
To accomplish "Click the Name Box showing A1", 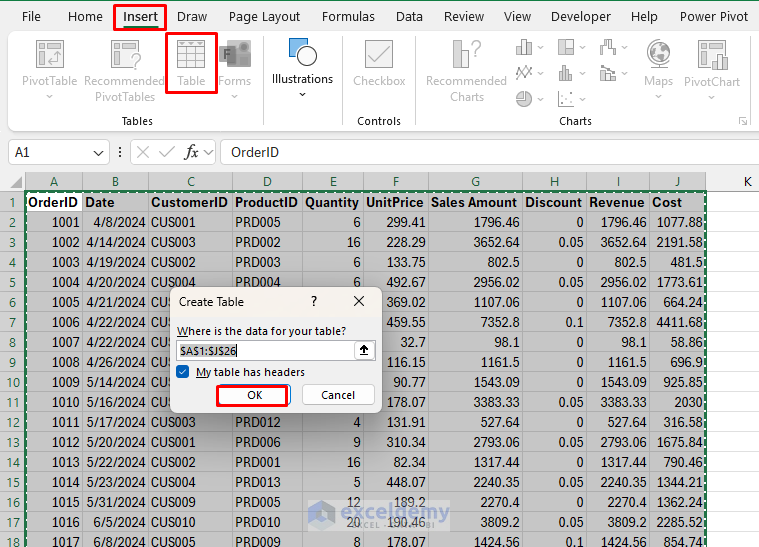I will [50, 152].
